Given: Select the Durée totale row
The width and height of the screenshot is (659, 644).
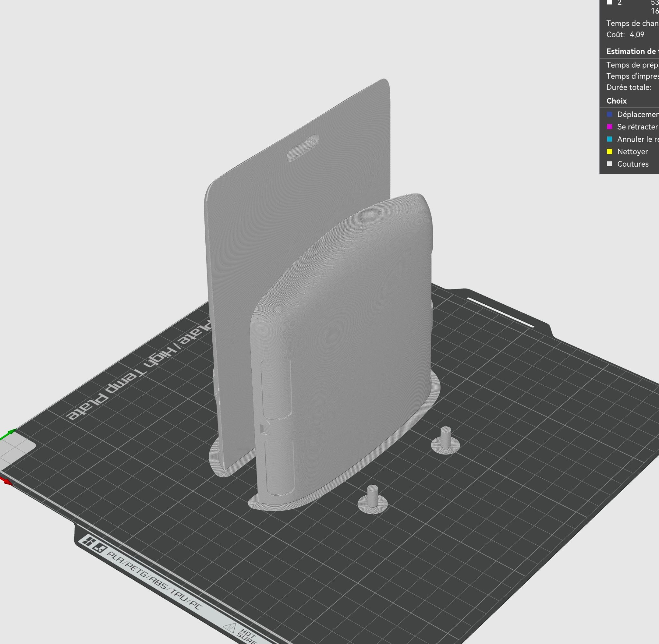Looking at the screenshot, I should pos(629,87).
